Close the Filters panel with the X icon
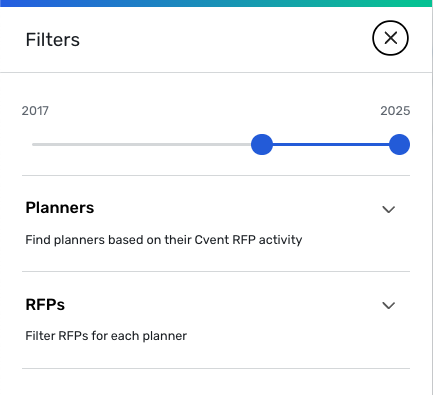The image size is (433, 395). [390, 38]
